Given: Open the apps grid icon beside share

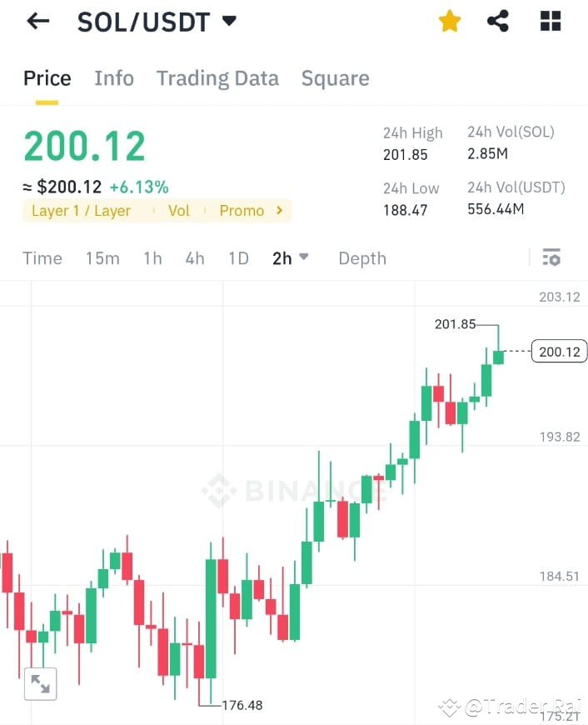Looking at the screenshot, I should pyautogui.click(x=550, y=21).
